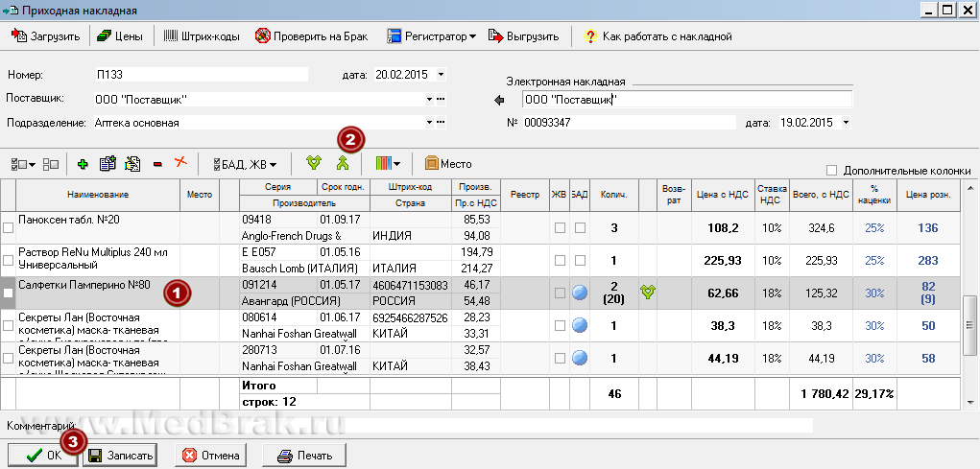Viewport: 980px width, 469px height.
Task: Open Как работать с накладной help
Action: 657,36
